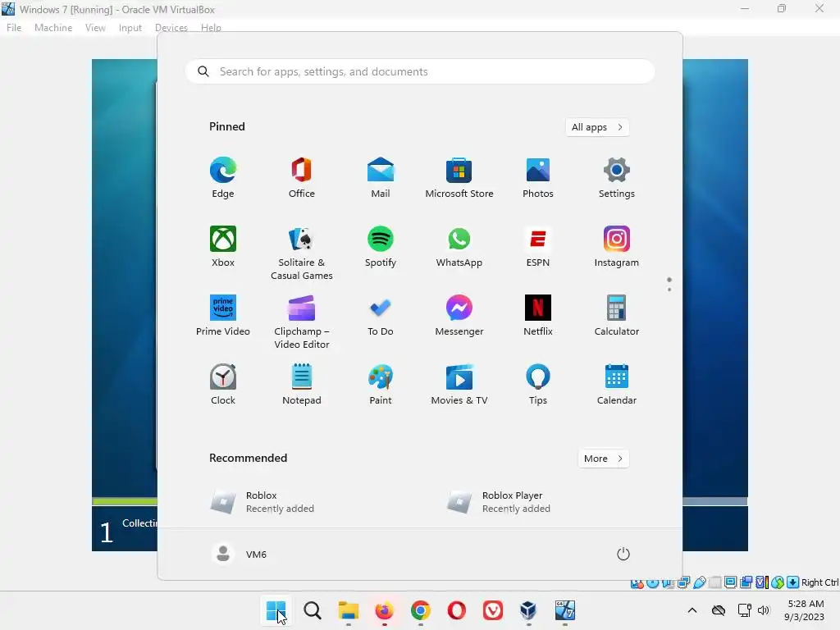Open VirtualBox Input menu
Viewport: 840px width, 630px height.
(130, 28)
